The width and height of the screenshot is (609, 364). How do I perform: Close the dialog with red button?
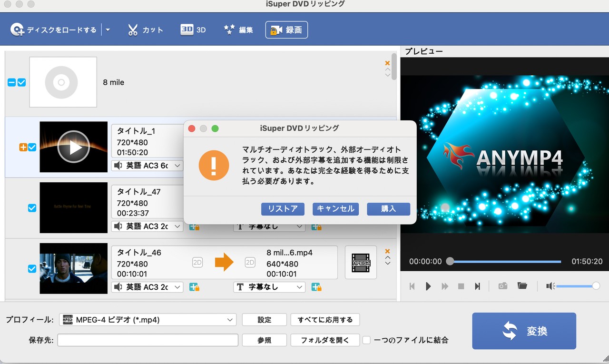[192, 128]
